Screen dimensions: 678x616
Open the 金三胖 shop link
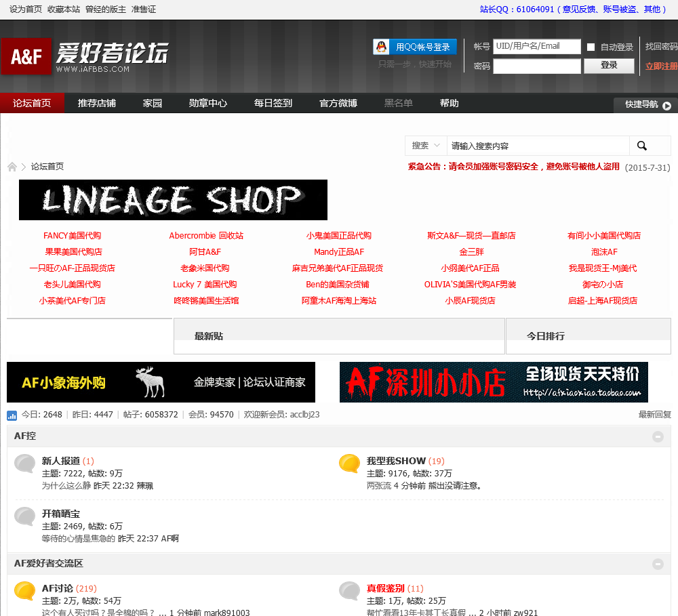[x=471, y=252]
